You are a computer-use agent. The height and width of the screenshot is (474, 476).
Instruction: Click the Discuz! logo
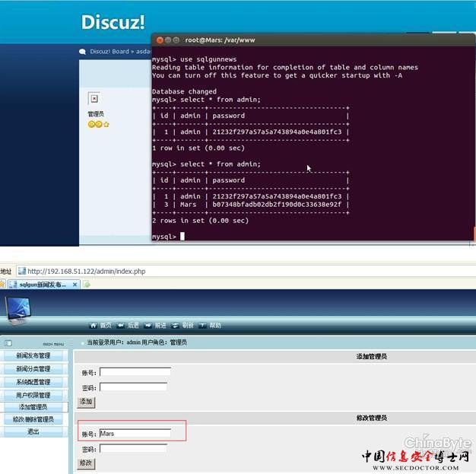click(113, 22)
